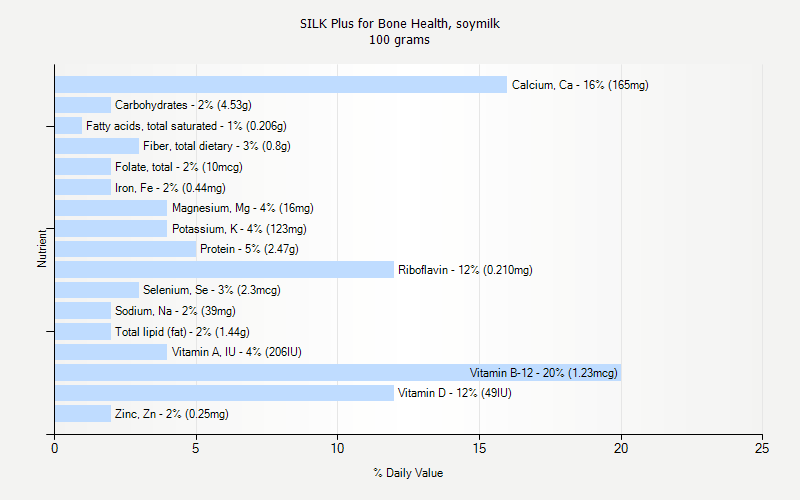Click the blue bar for Vitamin A
This screenshot has height=500, width=800.
111,352
